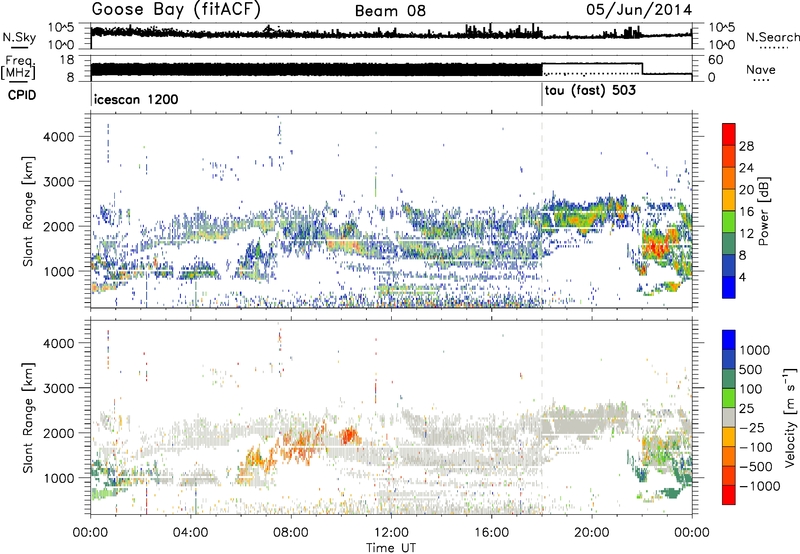Image resolution: width=800 pixels, height=554 pixels.
Task: Click the '500' tick on the Velocity colorbar
Action: click(x=751, y=370)
